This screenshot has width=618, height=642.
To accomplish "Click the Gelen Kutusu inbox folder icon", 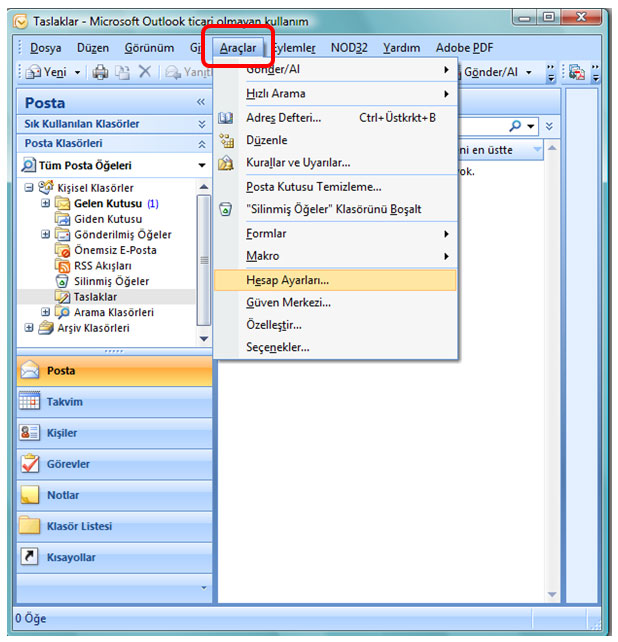I will pos(63,203).
